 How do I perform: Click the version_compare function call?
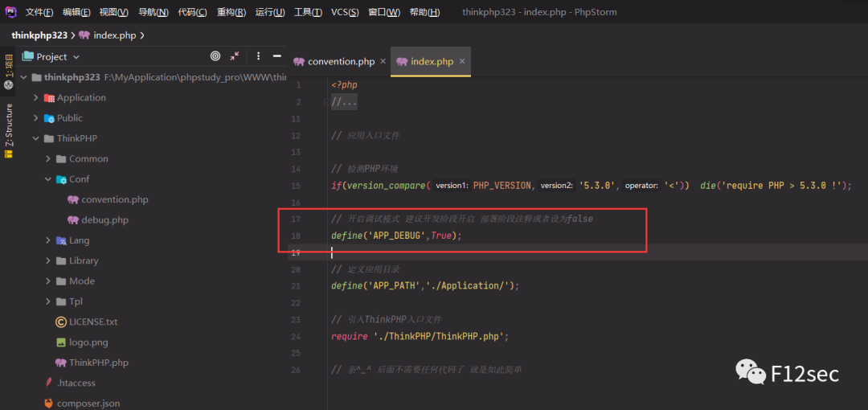387,186
